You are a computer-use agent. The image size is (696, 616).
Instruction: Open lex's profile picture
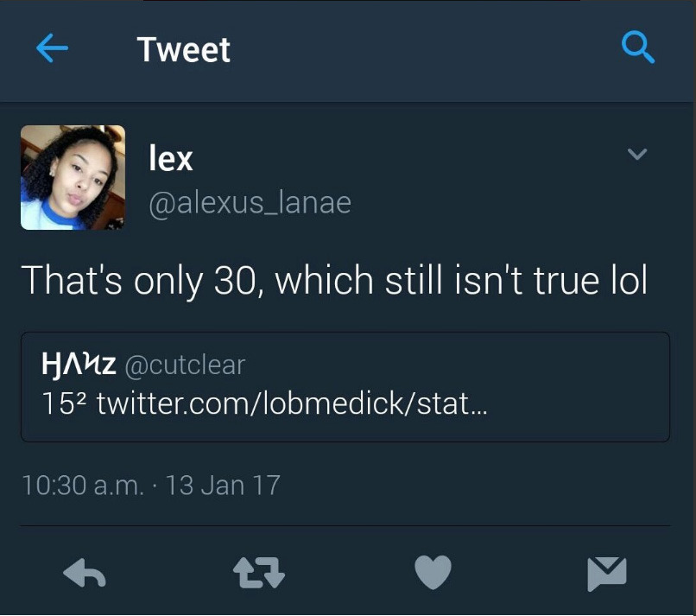tap(73, 178)
